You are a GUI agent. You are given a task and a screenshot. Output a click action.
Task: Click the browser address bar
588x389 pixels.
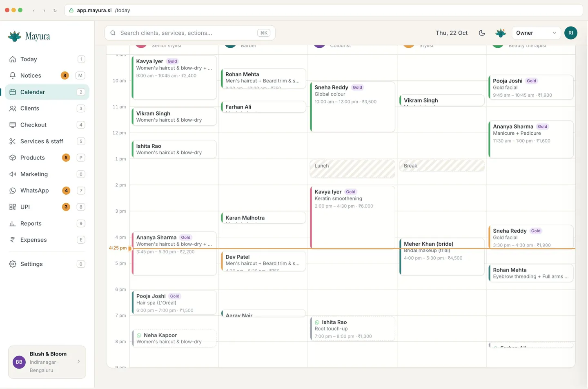click(x=323, y=11)
